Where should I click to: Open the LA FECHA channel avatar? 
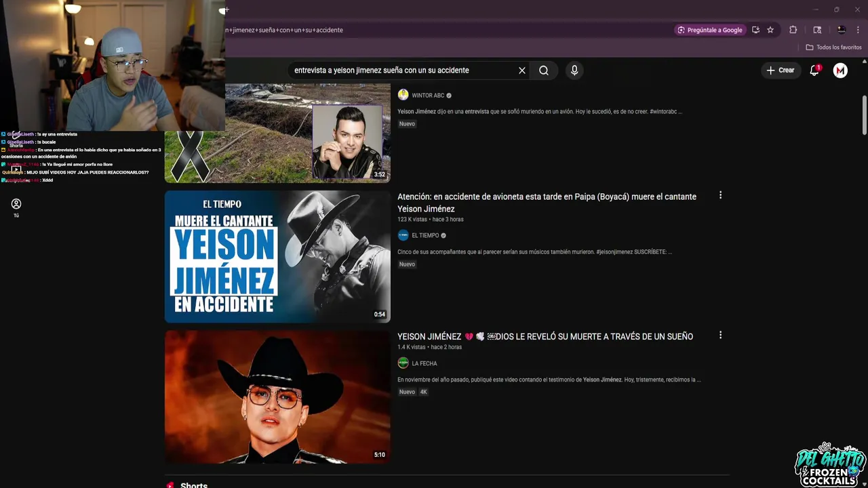[x=403, y=363]
